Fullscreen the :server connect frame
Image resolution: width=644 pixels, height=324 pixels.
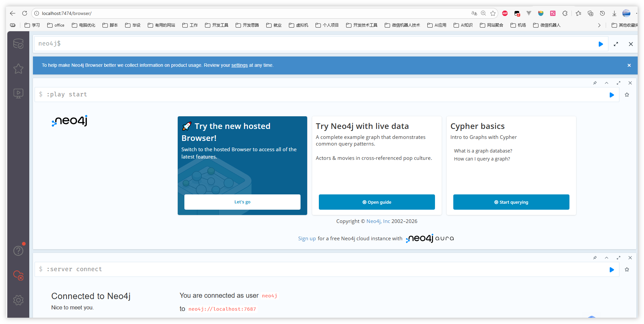(x=618, y=258)
